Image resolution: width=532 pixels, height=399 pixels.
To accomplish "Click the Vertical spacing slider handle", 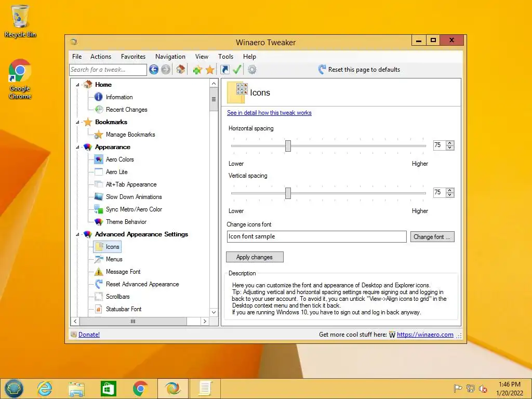I will pyautogui.click(x=288, y=193).
